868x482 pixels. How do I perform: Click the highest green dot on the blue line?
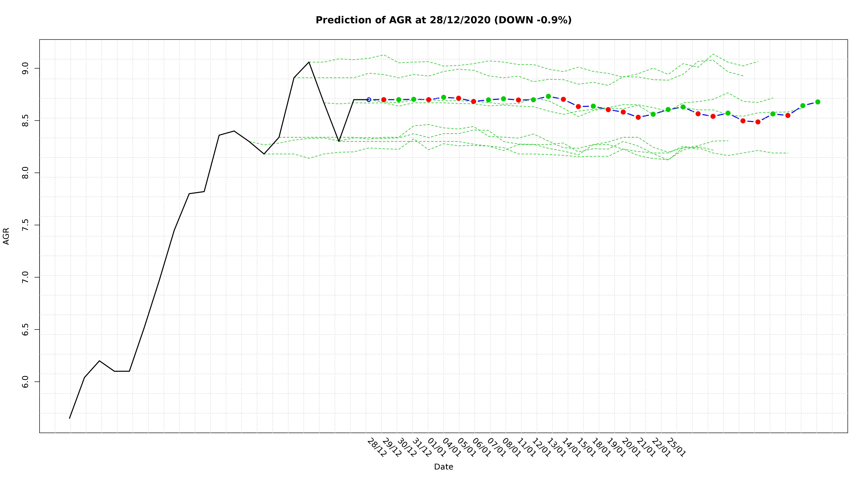click(x=548, y=96)
